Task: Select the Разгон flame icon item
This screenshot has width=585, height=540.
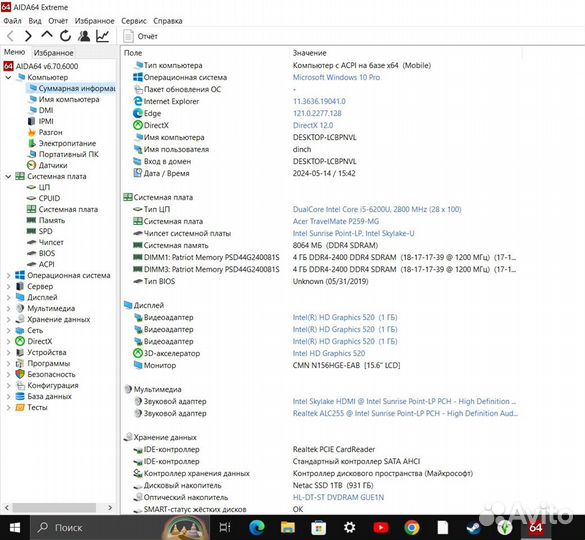Action: tap(32, 132)
